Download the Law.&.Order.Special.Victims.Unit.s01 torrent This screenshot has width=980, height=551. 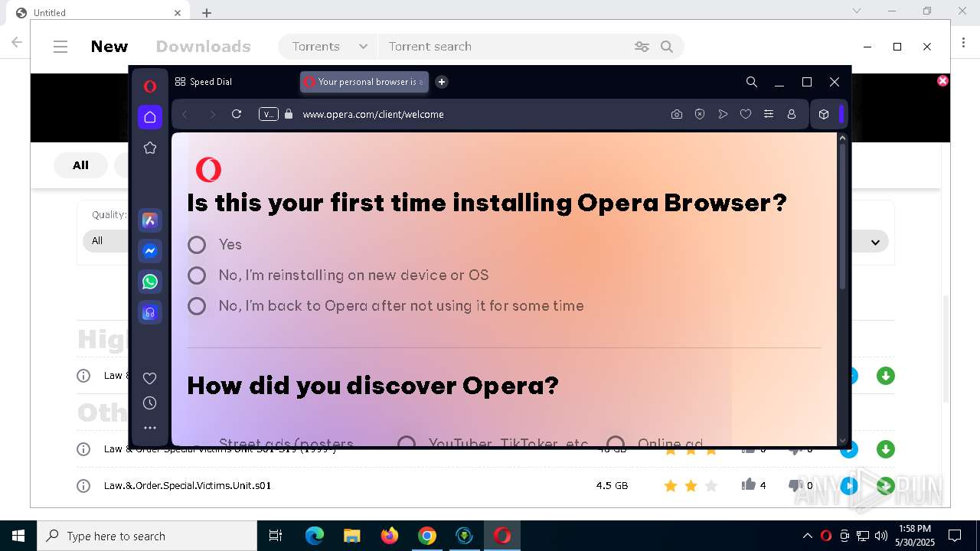[886, 486]
